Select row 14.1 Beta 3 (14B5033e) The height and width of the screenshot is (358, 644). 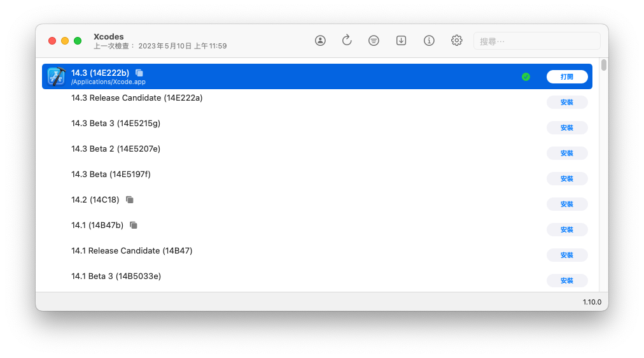click(317, 280)
